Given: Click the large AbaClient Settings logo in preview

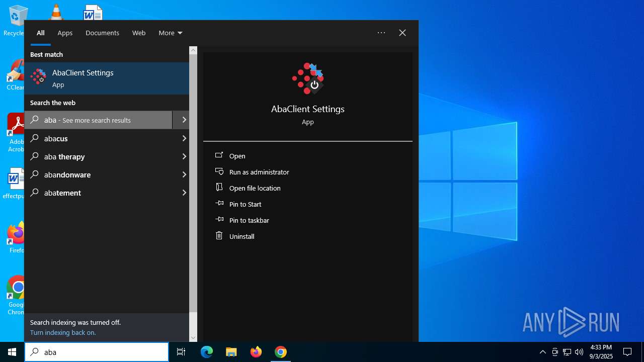Looking at the screenshot, I should click(x=308, y=78).
